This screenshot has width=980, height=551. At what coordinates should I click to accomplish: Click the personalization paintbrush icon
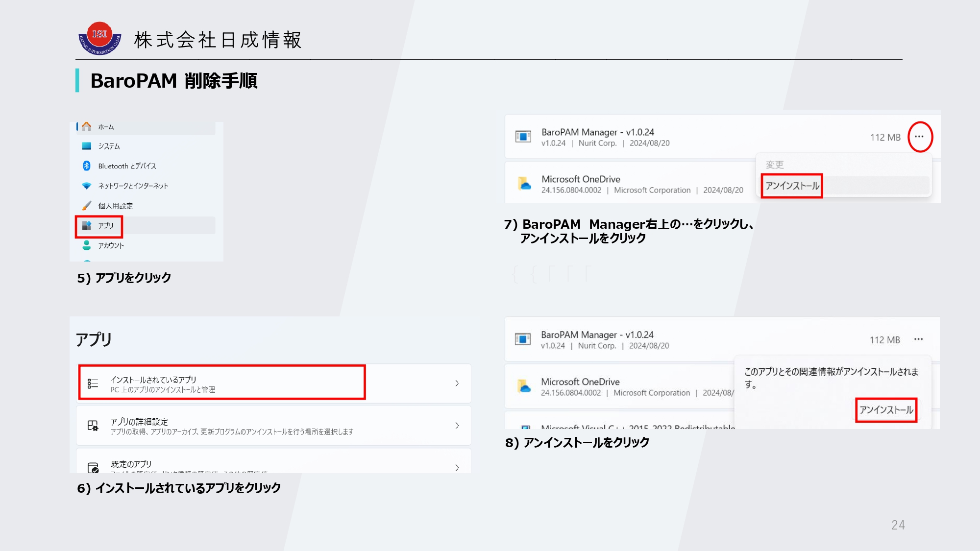87,205
